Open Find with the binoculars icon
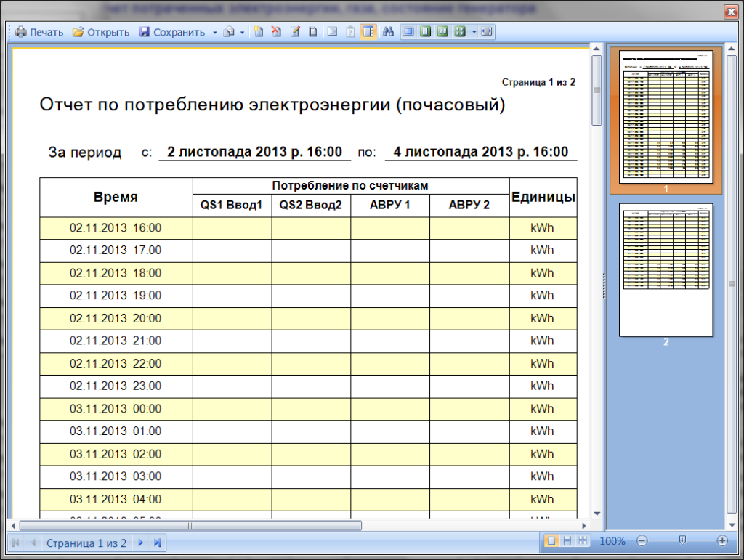This screenshot has height=560, width=744. pos(388,32)
